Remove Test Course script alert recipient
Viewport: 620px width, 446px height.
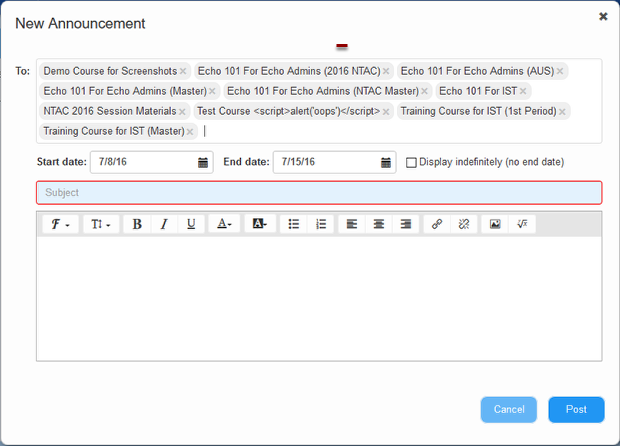(x=386, y=112)
